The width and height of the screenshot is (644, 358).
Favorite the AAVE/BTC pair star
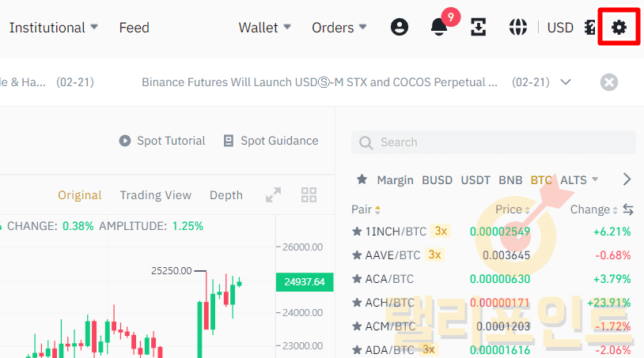[356, 255]
